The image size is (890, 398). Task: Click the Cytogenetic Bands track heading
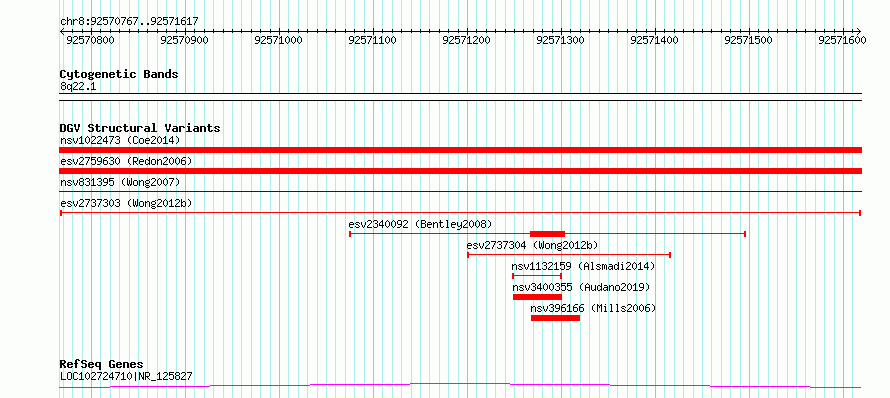point(119,74)
